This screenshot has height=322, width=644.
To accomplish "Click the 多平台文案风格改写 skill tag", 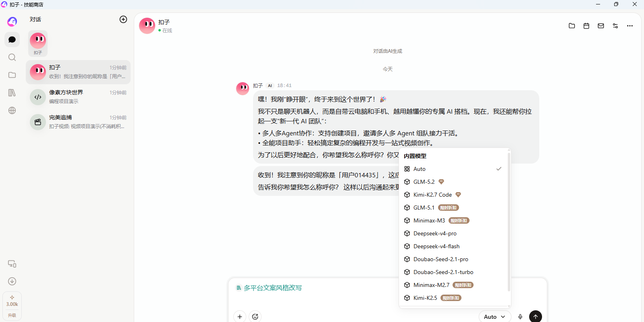I will [x=269, y=288].
